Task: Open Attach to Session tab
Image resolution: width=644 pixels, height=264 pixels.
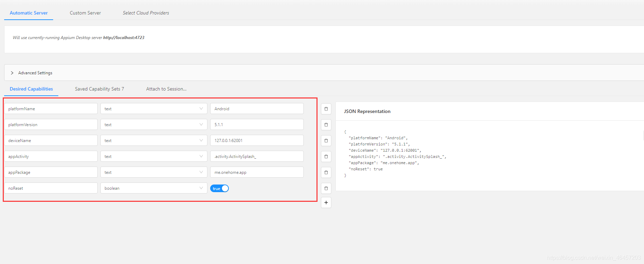Action: tap(166, 89)
